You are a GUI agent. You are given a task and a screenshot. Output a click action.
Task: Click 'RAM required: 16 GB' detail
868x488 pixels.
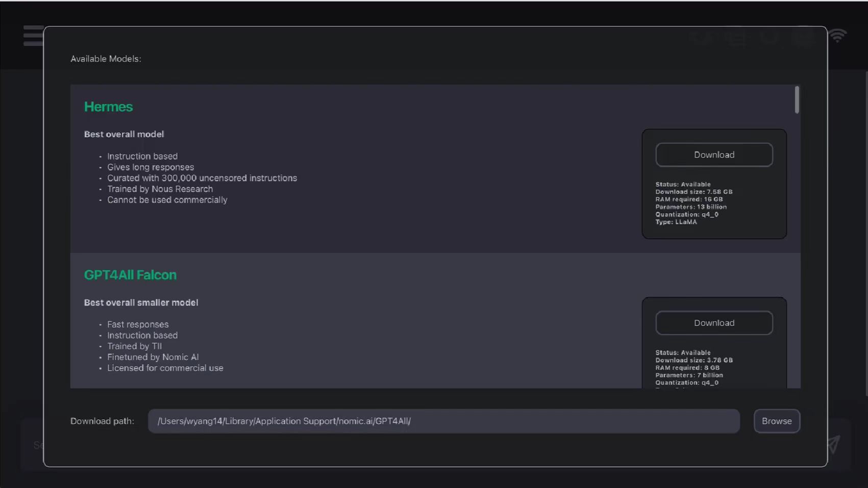(689, 199)
